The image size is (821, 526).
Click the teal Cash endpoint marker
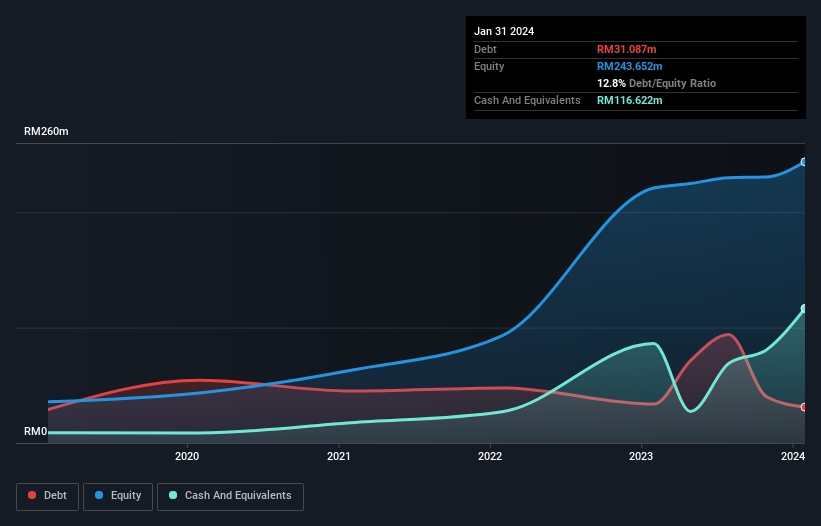(x=804, y=308)
